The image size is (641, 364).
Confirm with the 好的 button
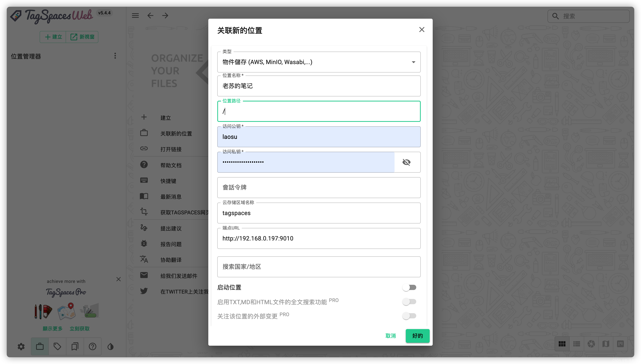(x=417, y=336)
